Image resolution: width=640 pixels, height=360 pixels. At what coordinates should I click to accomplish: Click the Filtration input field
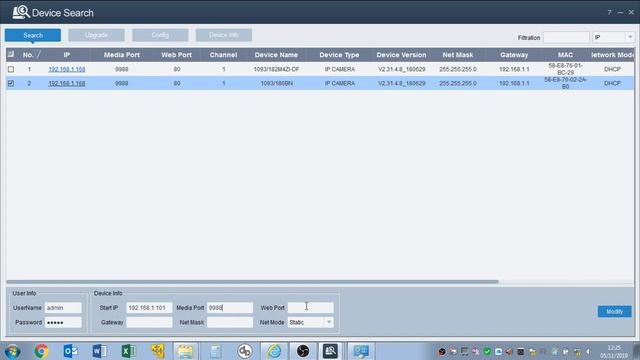click(566, 37)
